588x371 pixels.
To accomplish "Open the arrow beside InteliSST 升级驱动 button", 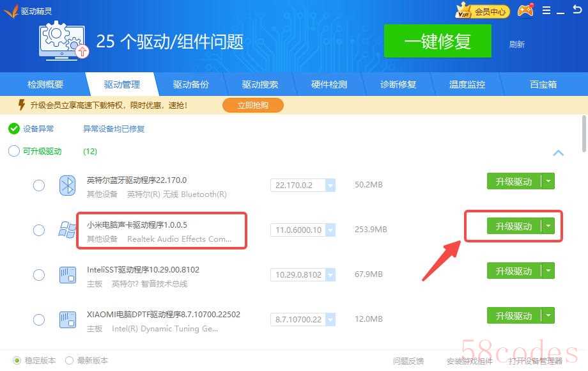I will [x=548, y=271].
